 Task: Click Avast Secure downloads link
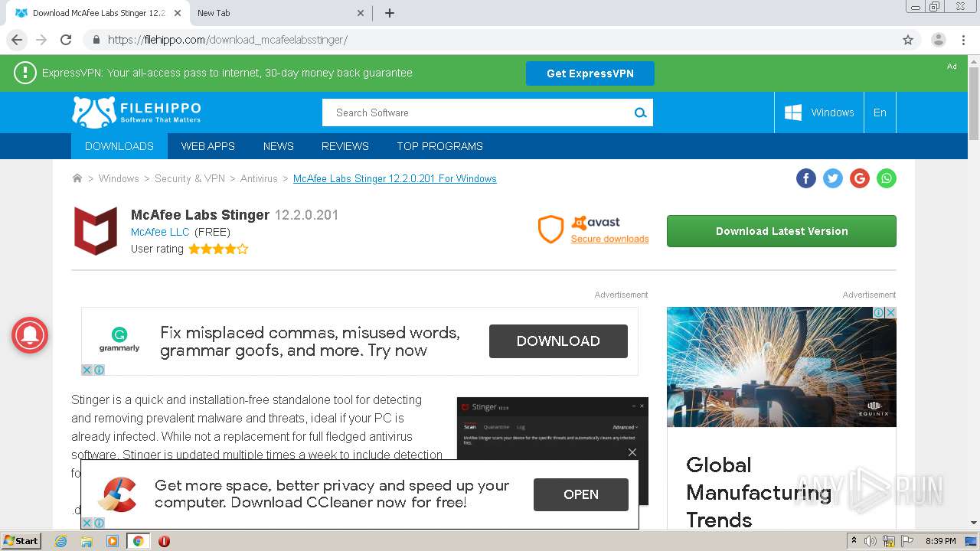click(x=609, y=239)
